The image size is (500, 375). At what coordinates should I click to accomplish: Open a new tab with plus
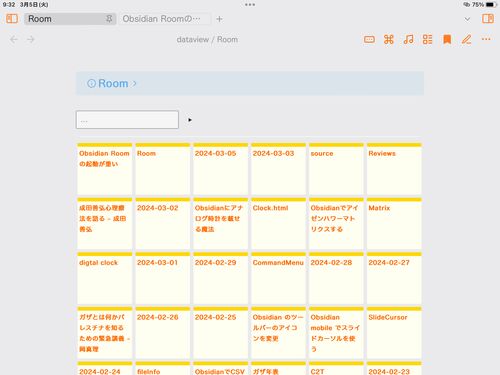click(219, 19)
